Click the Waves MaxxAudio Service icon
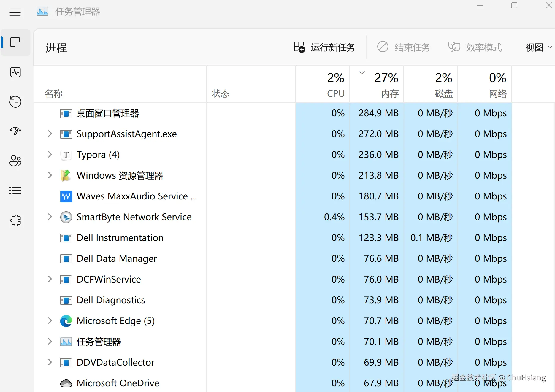The width and height of the screenshot is (555, 392). tap(66, 196)
